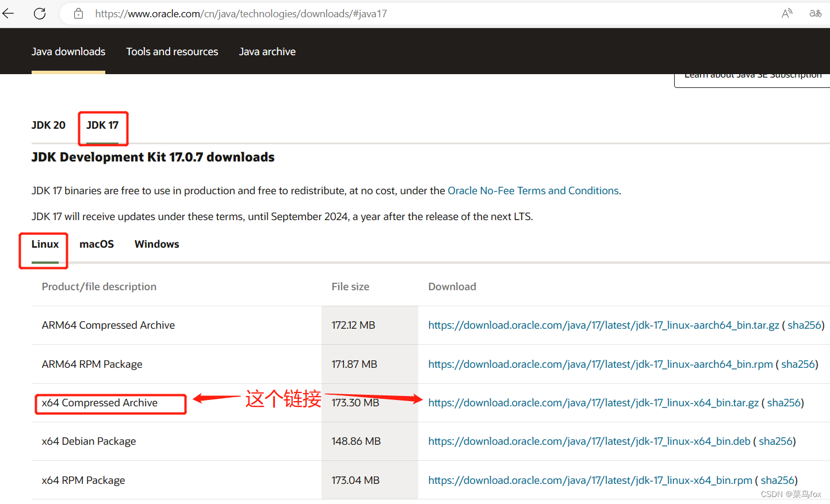Open the translate page icon
The image size is (830, 504).
click(x=815, y=13)
